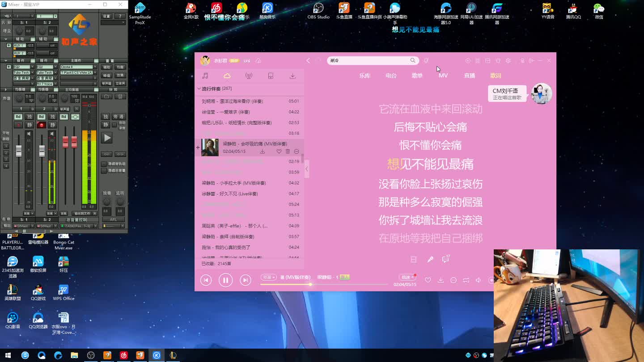The height and width of the screenshot is (362, 644).
Task: Open the downloads tab icon in sidebar
Action: (x=292, y=76)
